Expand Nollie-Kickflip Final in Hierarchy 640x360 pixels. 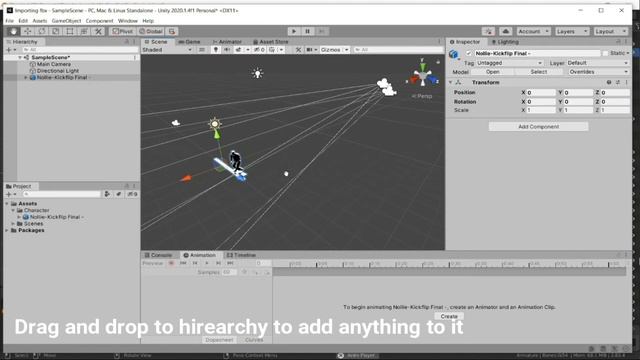pyautogui.click(x=26, y=77)
